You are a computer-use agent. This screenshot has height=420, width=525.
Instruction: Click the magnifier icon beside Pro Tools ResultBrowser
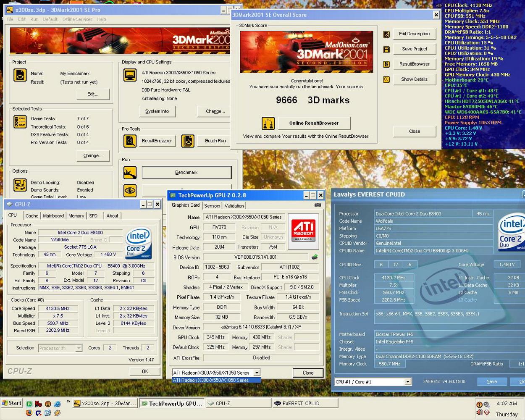(130, 141)
